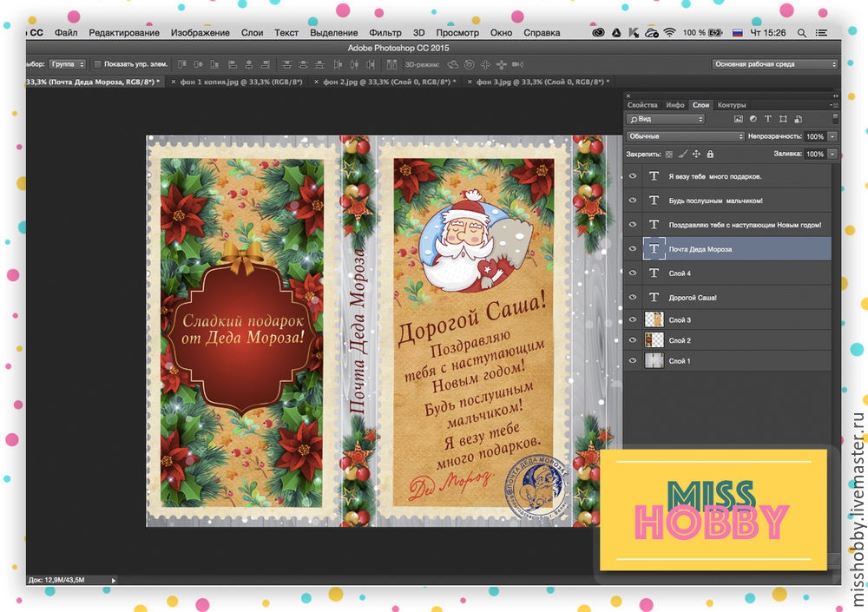Filter layers by type (T) icon

(x=768, y=119)
